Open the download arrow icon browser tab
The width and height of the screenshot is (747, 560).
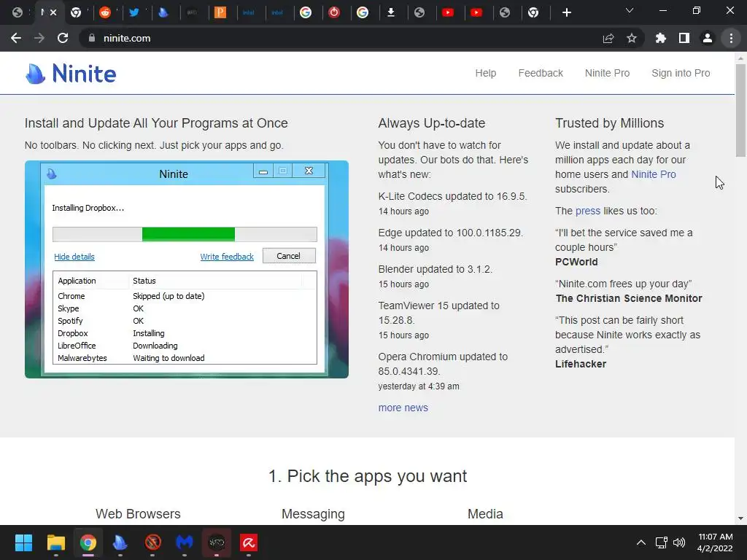pyautogui.click(x=391, y=12)
